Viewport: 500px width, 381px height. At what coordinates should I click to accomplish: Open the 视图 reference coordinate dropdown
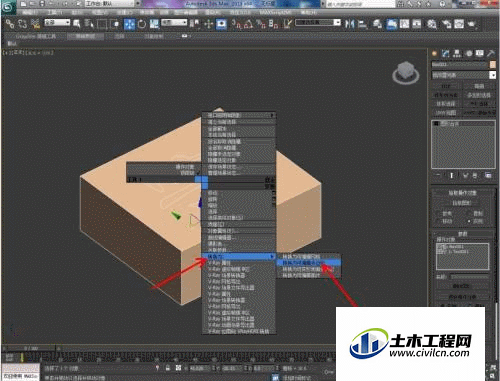click(174, 22)
